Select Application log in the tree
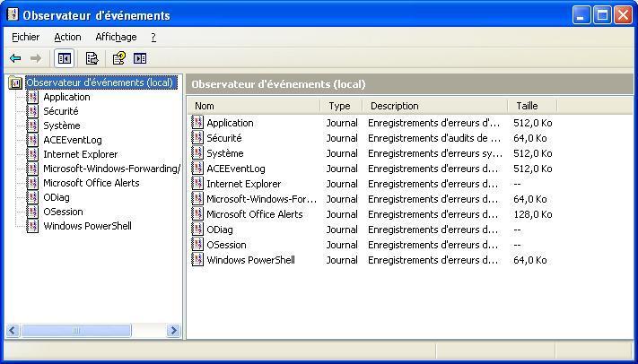The width and height of the screenshot is (638, 364). pos(66,97)
